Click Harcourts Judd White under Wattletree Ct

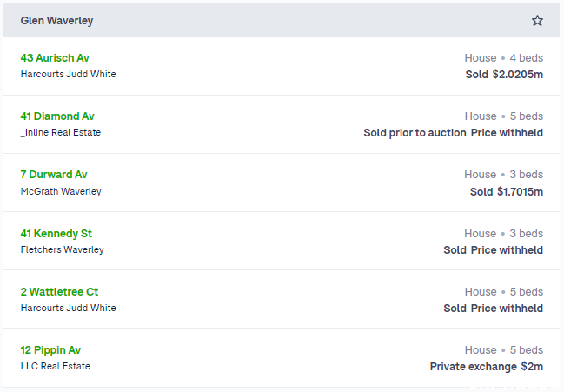click(69, 308)
